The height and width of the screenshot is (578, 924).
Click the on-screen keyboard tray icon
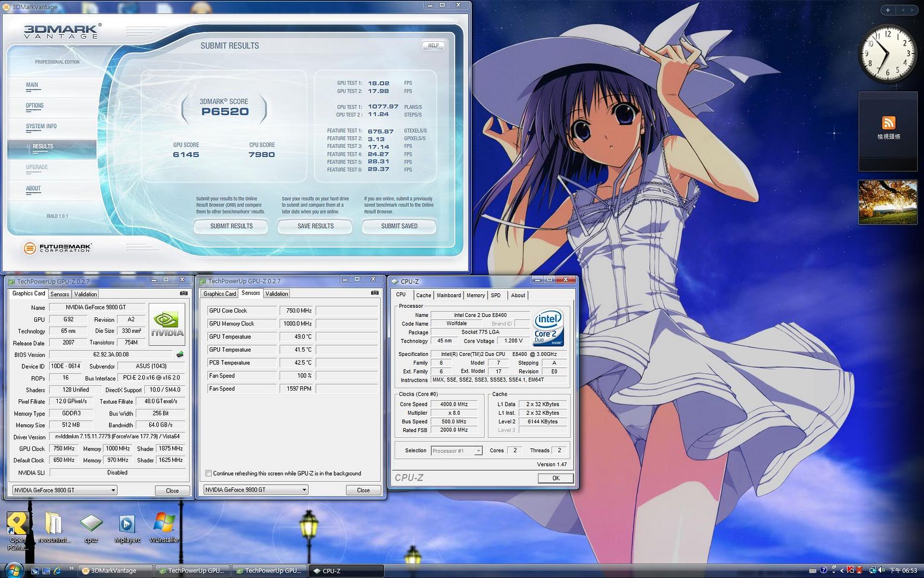[x=813, y=571]
